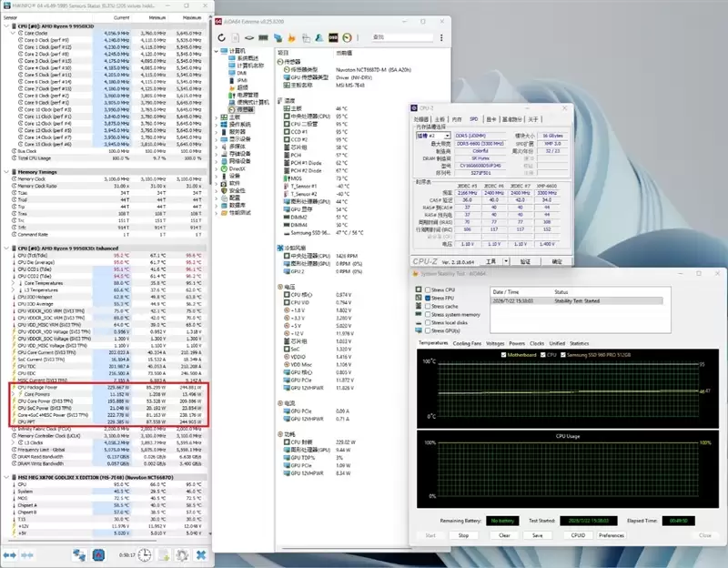Click HWiNFO network computers icon

click(x=79, y=554)
